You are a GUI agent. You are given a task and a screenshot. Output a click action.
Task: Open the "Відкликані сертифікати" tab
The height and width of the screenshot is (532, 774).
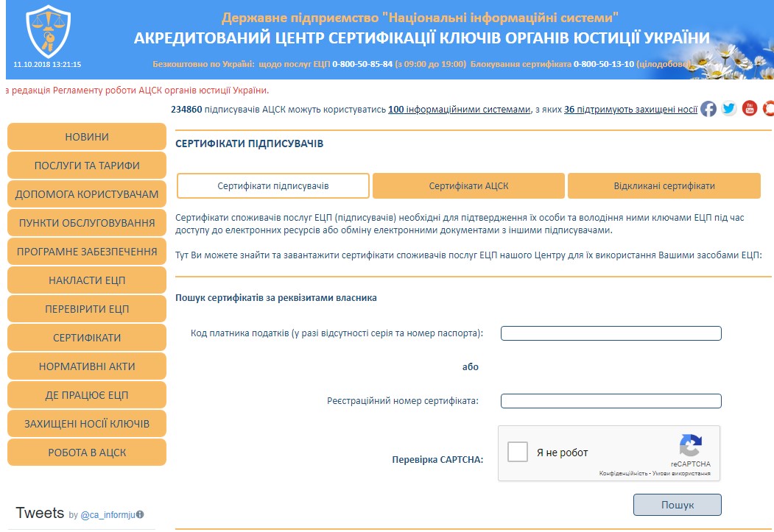point(664,186)
